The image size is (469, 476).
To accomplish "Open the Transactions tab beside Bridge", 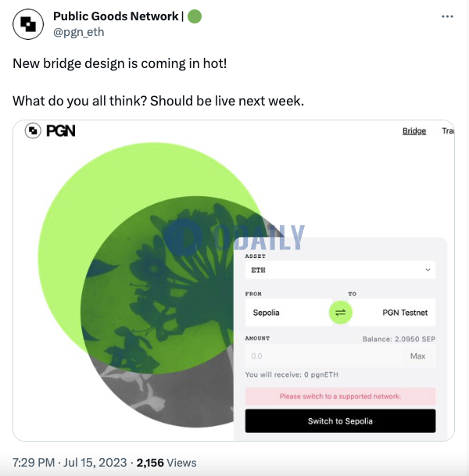I will point(448,131).
